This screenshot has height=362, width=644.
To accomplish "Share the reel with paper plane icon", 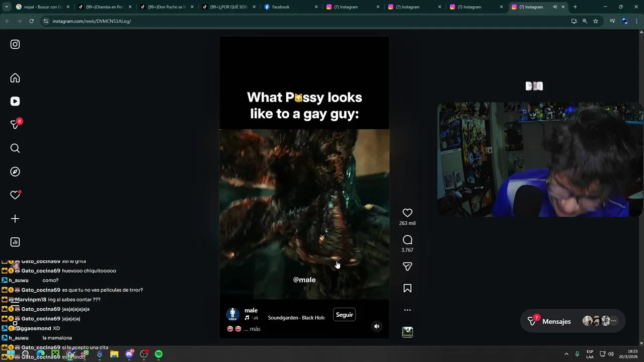I will point(408,266).
